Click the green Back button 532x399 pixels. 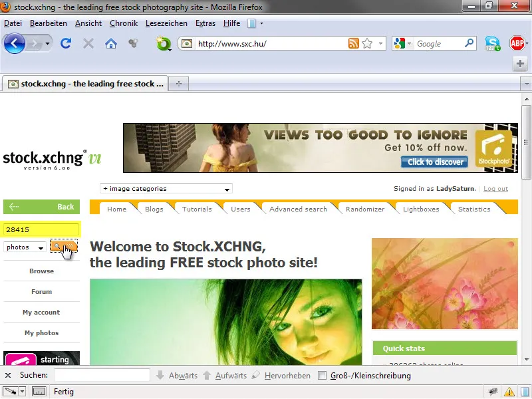(41, 207)
